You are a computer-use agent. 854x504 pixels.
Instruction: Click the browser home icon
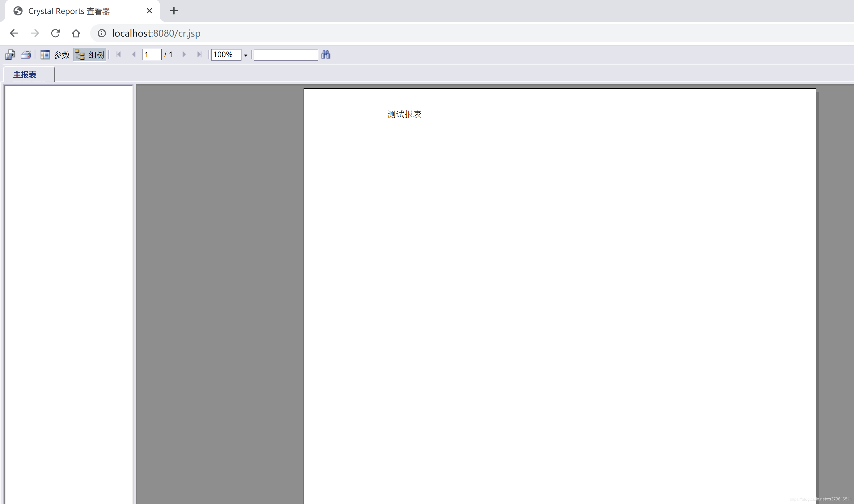click(x=76, y=33)
